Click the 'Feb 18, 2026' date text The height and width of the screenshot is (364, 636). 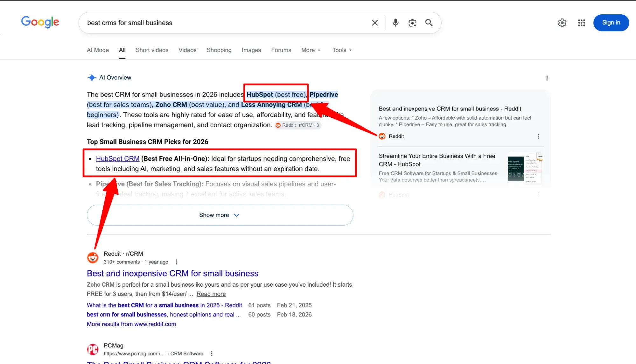click(294, 314)
